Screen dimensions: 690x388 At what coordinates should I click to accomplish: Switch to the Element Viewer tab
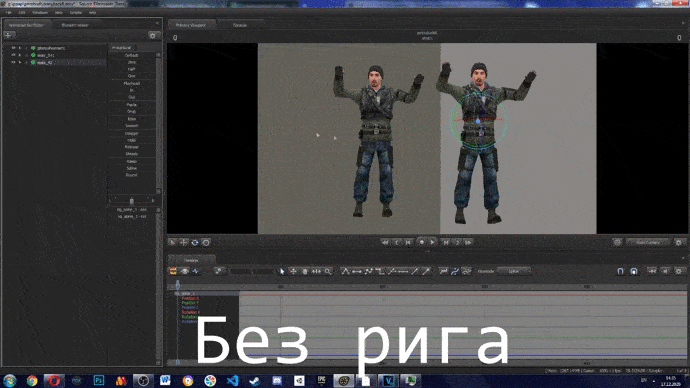(x=75, y=25)
